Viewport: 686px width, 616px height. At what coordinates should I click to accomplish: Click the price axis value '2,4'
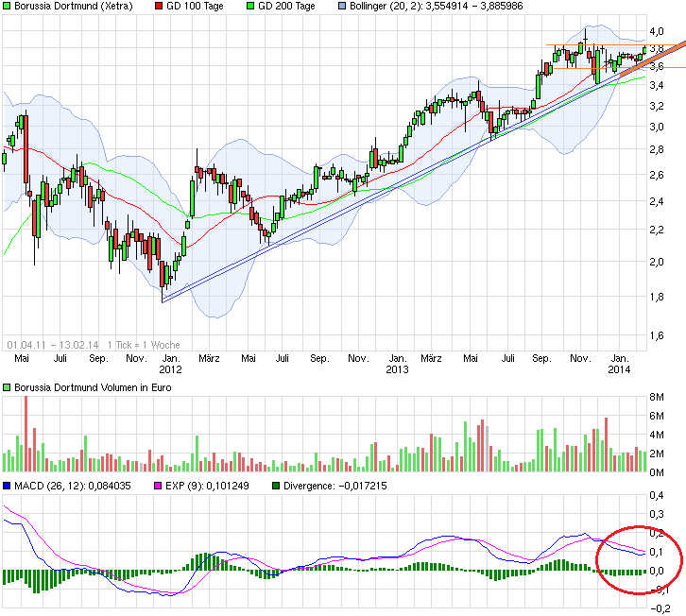(657, 201)
